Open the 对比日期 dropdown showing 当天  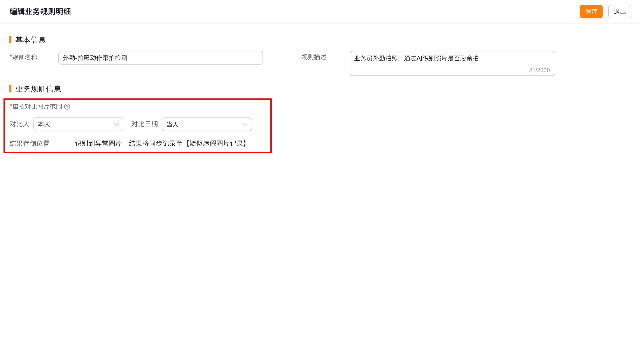[x=203, y=124]
